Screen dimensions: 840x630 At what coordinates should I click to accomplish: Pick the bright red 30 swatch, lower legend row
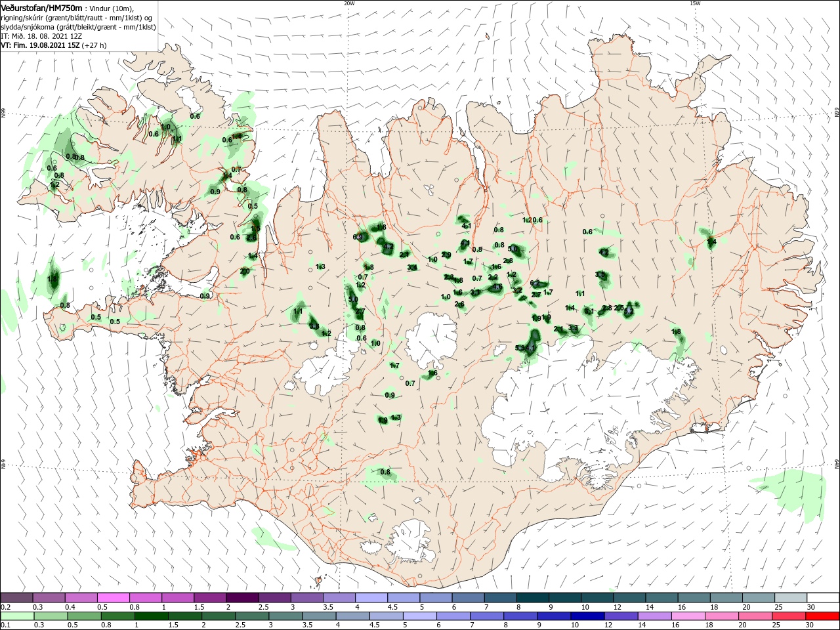[x=822, y=616]
